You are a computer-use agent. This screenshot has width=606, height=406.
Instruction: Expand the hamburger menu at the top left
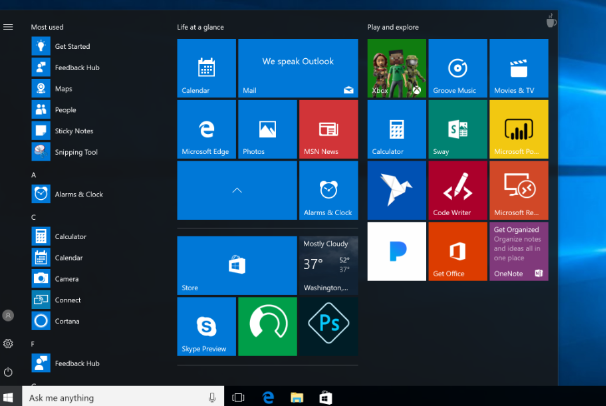(8, 27)
